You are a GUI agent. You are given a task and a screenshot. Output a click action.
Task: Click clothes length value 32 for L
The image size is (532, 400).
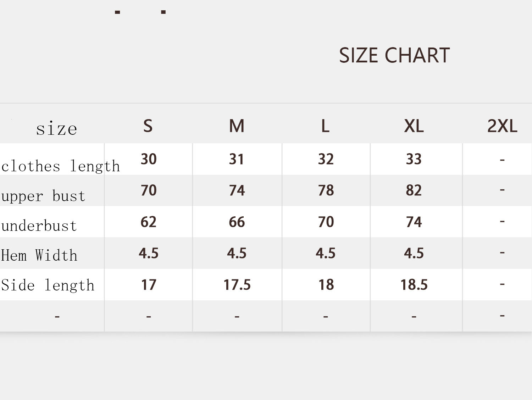326,159
